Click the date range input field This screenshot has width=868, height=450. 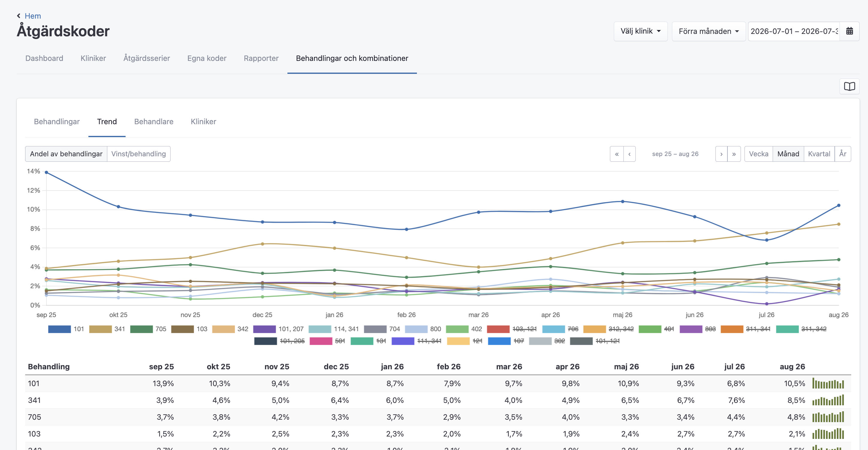point(794,31)
